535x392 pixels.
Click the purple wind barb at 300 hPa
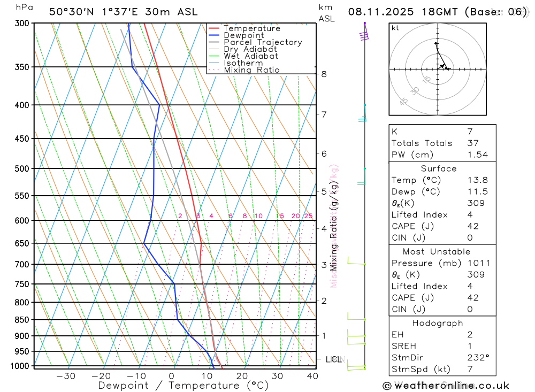tap(364, 32)
